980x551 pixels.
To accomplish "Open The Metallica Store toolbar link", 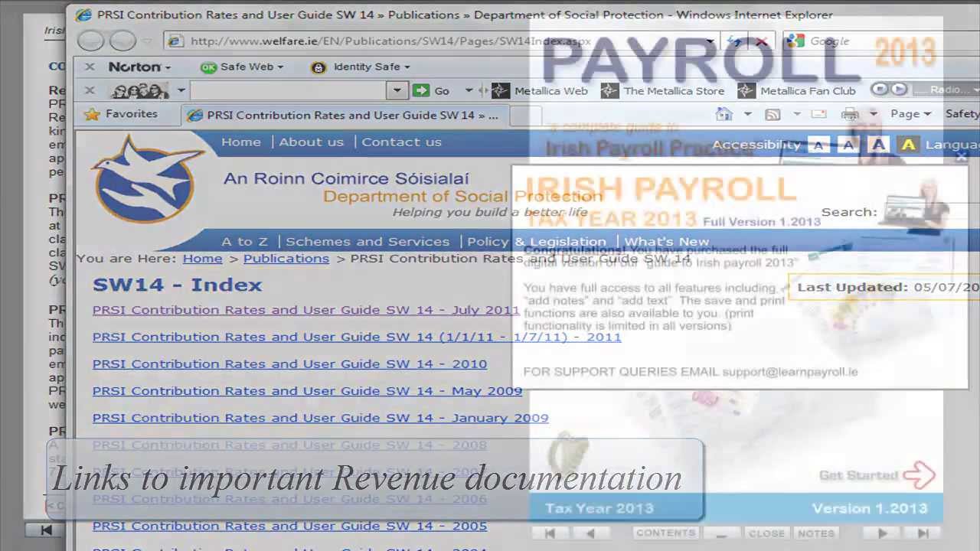I will (663, 90).
